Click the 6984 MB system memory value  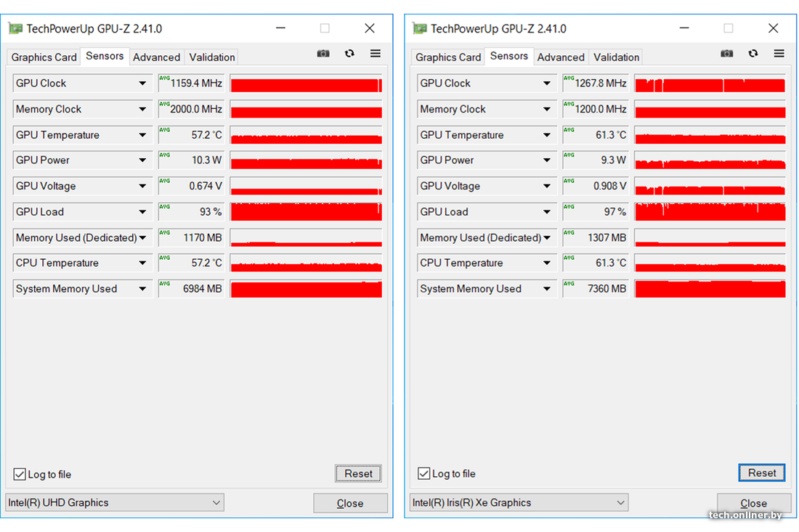coord(192,289)
